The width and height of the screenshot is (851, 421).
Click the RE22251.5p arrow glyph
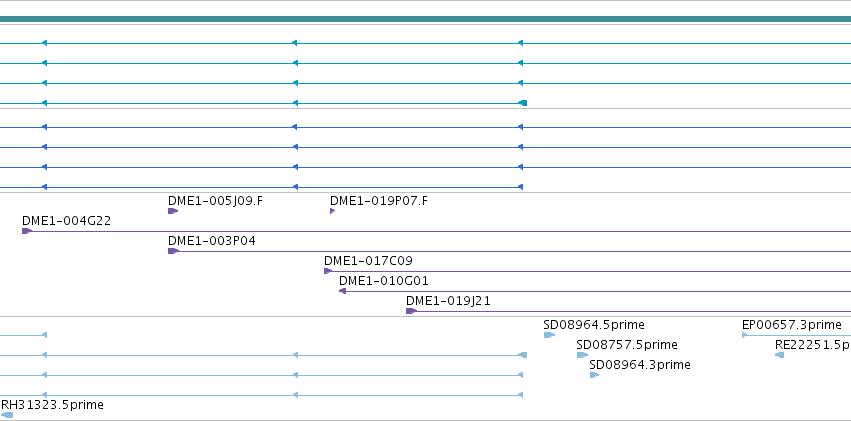779,355
